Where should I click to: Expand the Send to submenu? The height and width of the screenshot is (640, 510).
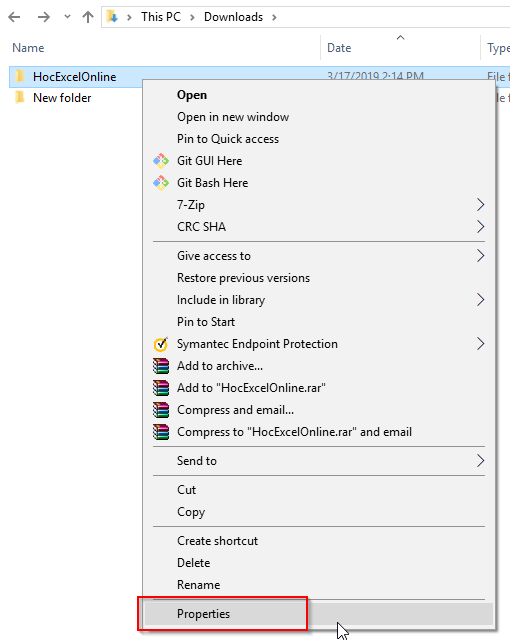[318, 461]
